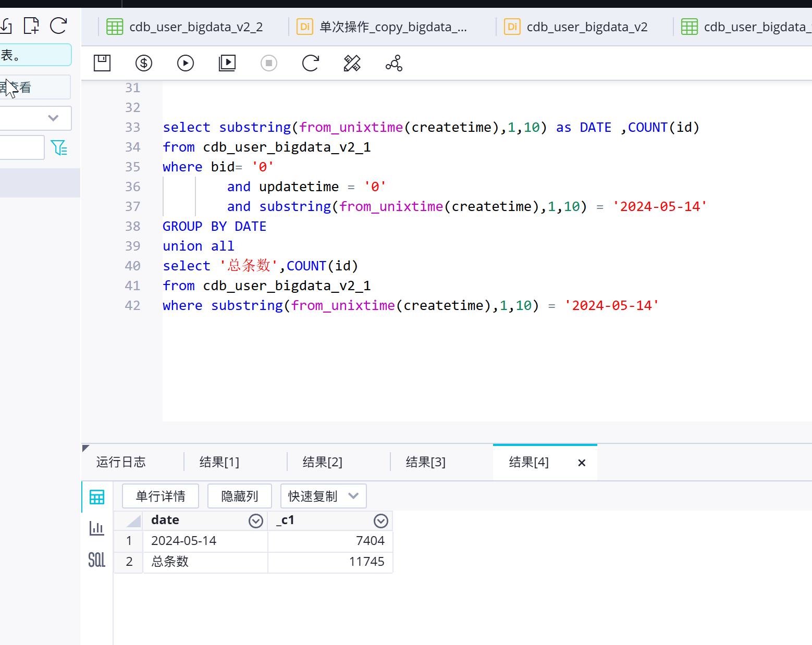Click the date column header
The height and width of the screenshot is (645, 812).
coord(205,521)
